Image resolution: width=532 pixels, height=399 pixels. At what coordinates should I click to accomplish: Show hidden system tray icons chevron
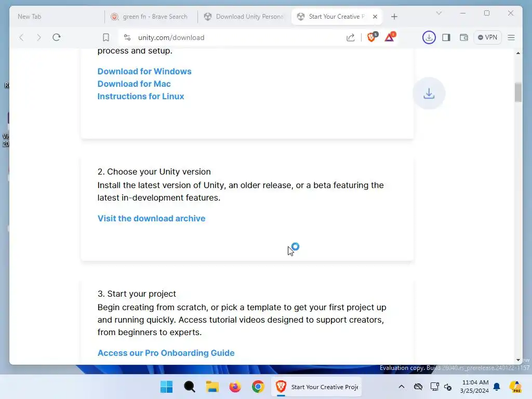point(402,387)
